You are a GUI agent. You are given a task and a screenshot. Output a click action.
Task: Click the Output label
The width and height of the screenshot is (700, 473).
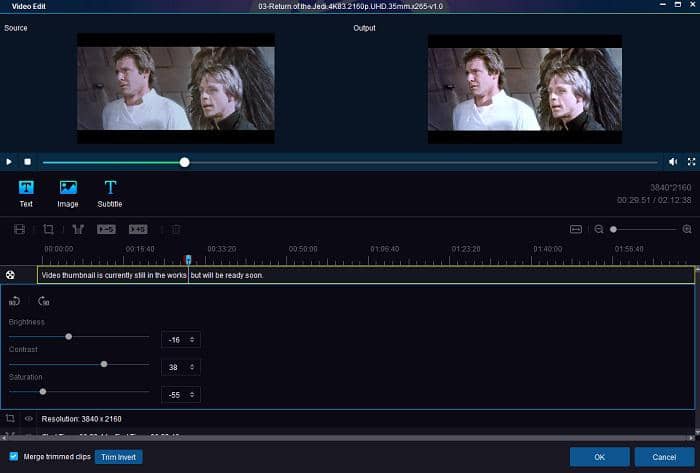364,28
